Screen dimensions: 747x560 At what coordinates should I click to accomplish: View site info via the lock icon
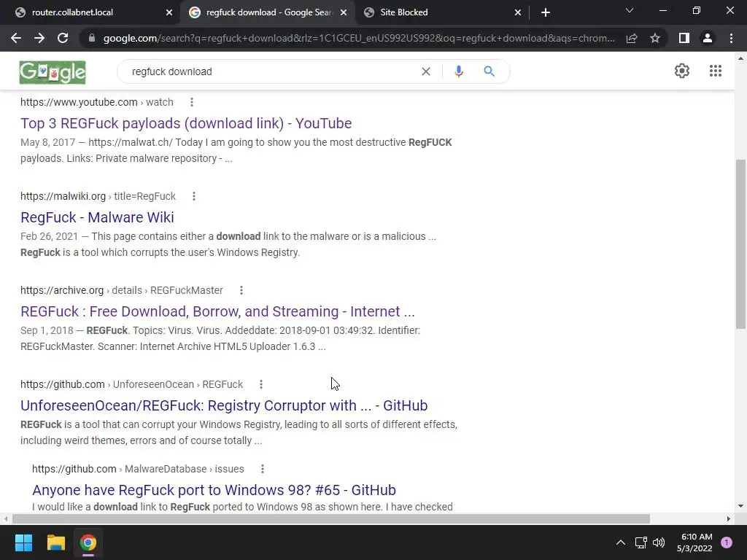click(92, 38)
